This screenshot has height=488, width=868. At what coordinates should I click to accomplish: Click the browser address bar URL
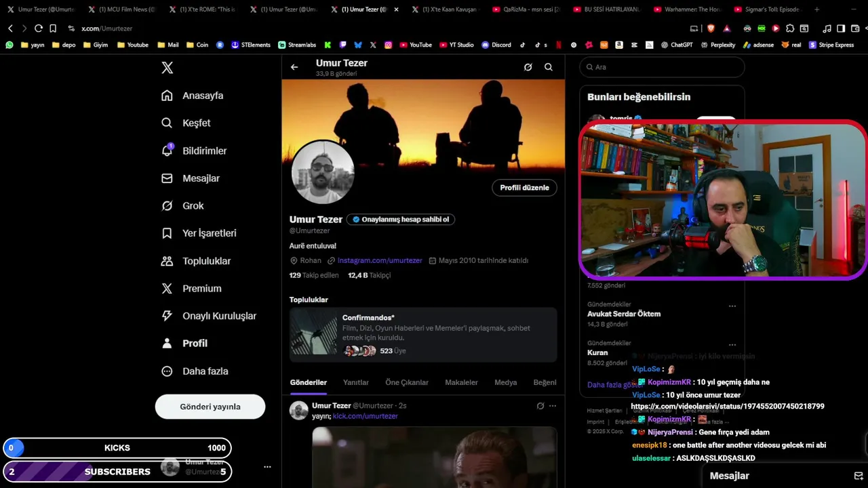106,28
